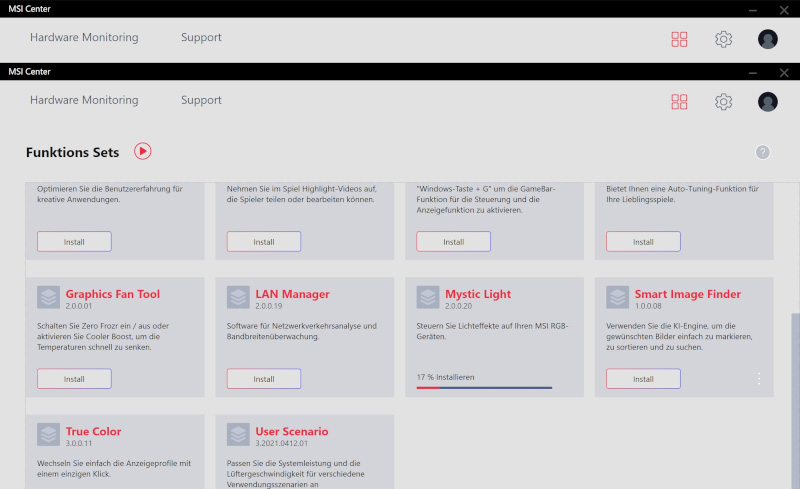The width and height of the screenshot is (800, 489).
Task: Install the highlight videos recording feature
Action: tap(264, 241)
